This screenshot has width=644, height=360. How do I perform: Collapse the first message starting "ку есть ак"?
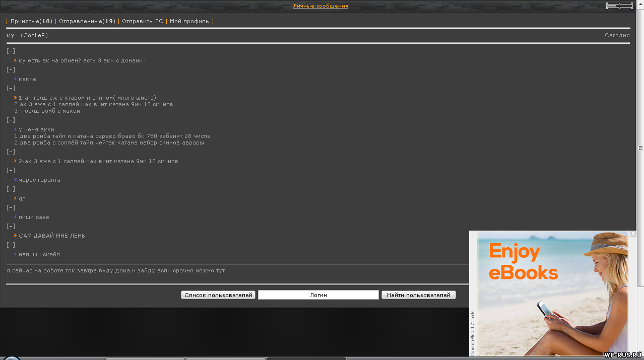click(x=11, y=51)
